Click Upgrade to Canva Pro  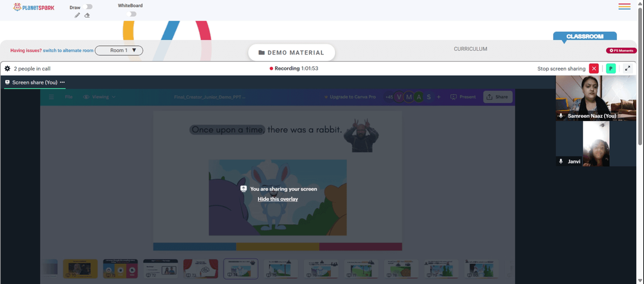(x=350, y=97)
